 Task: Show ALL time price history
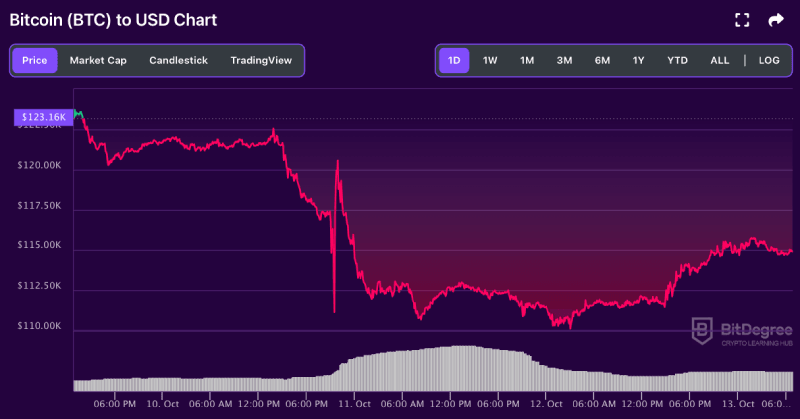(x=719, y=61)
